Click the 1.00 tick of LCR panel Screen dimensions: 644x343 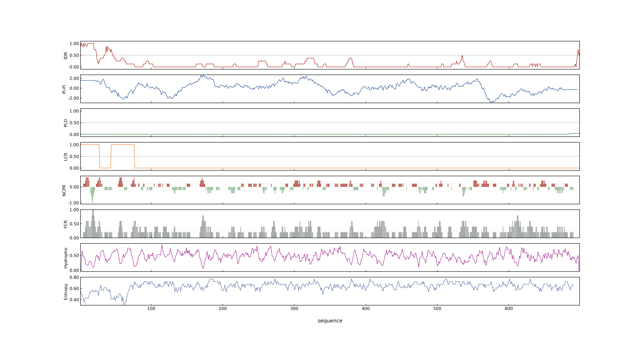[74, 145]
